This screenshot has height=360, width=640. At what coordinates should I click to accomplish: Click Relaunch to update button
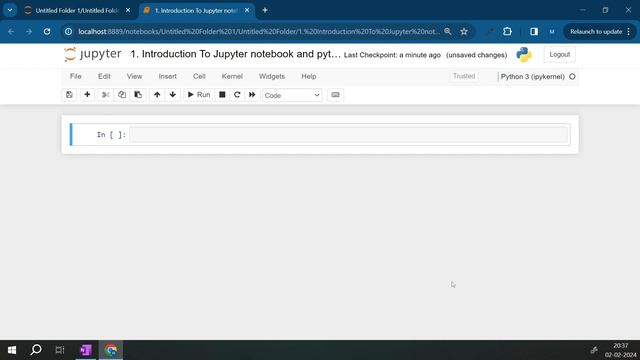pyautogui.click(x=600, y=31)
